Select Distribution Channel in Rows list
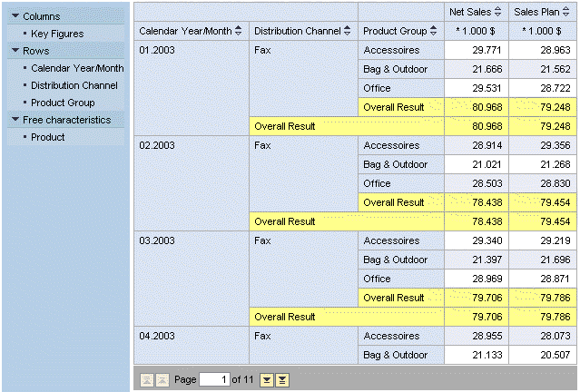Viewport: 580px width, 392px height. (74, 85)
